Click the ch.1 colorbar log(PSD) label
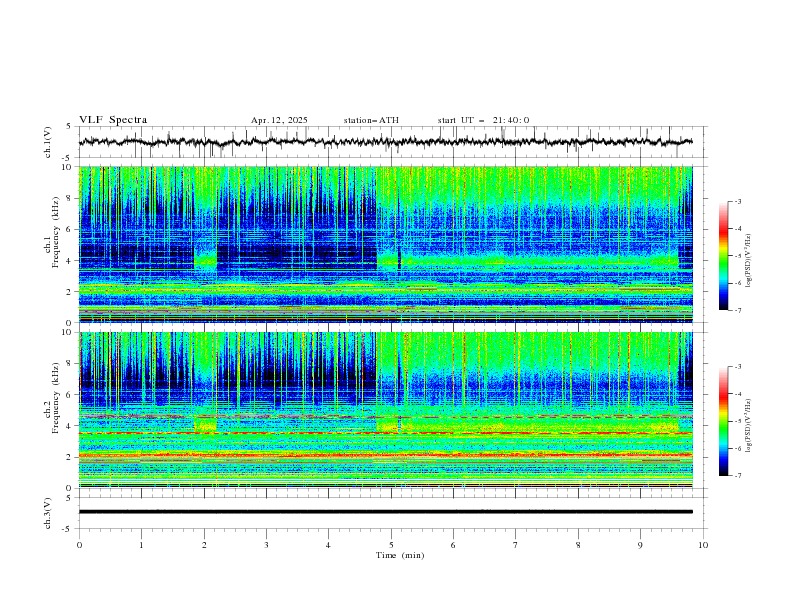This screenshot has height=612, width=792. [x=748, y=261]
